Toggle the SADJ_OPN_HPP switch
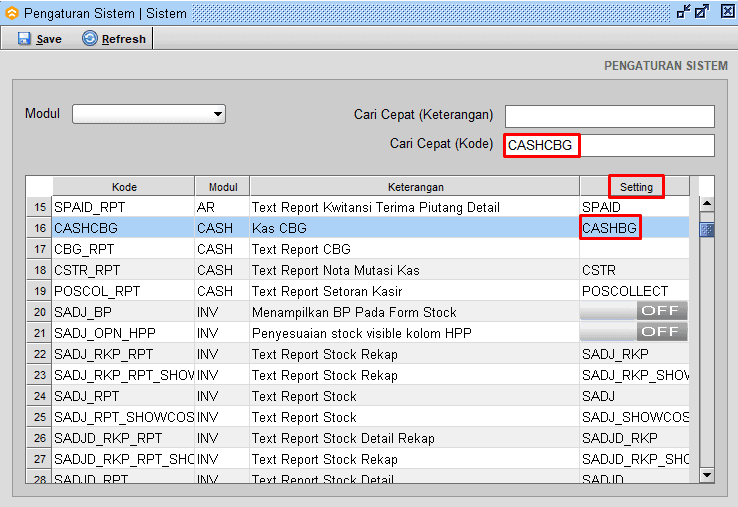738x507 pixels. [634, 332]
